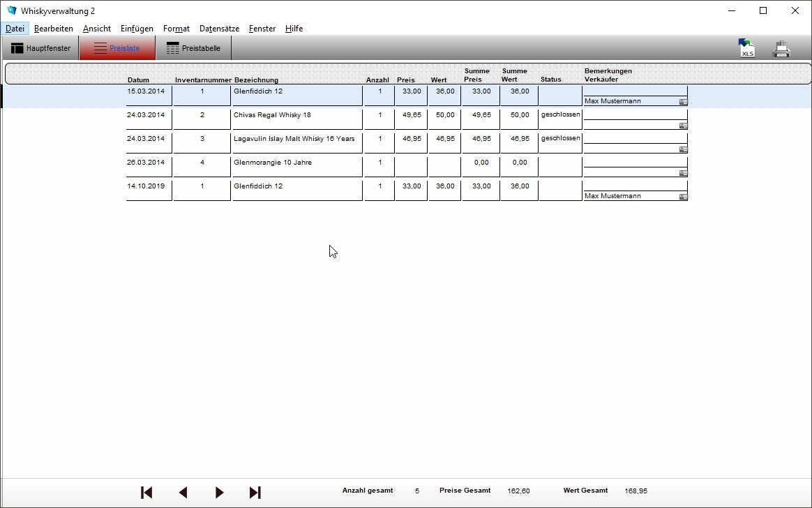The width and height of the screenshot is (812, 508).
Task: Jump to last record navigation arrow
Action: pyautogui.click(x=255, y=493)
